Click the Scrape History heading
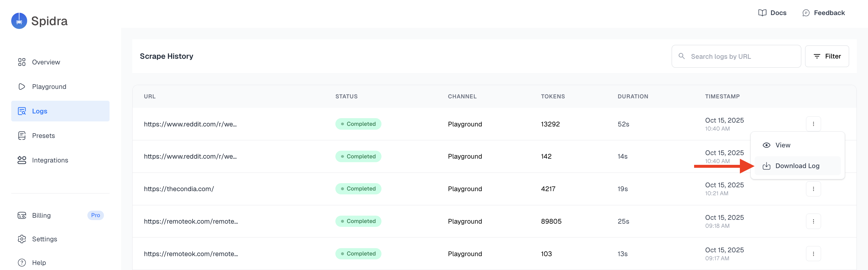The width and height of the screenshot is (868, 270). pyautogui.click(x=167, y=56)
